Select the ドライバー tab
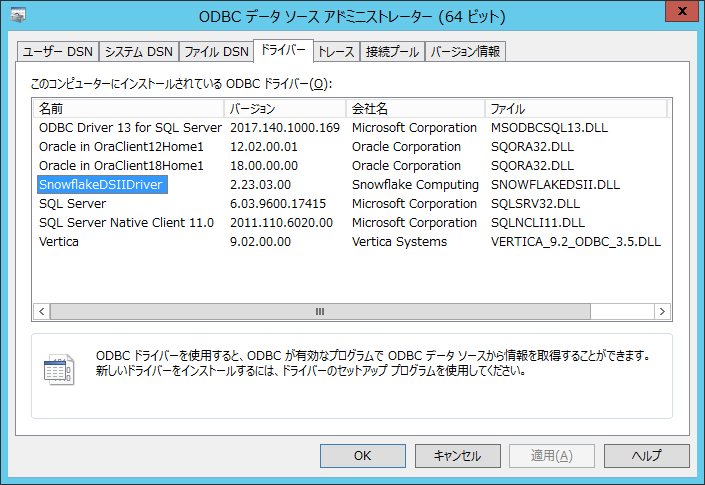The width and height of the screenshot is (705, 485). coord(283,50)
